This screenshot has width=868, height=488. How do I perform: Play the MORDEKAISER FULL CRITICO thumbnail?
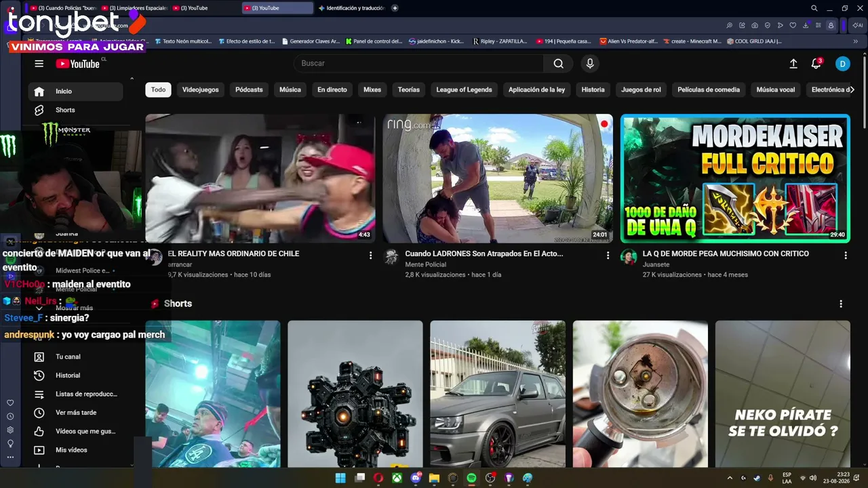tap(735, 178)
